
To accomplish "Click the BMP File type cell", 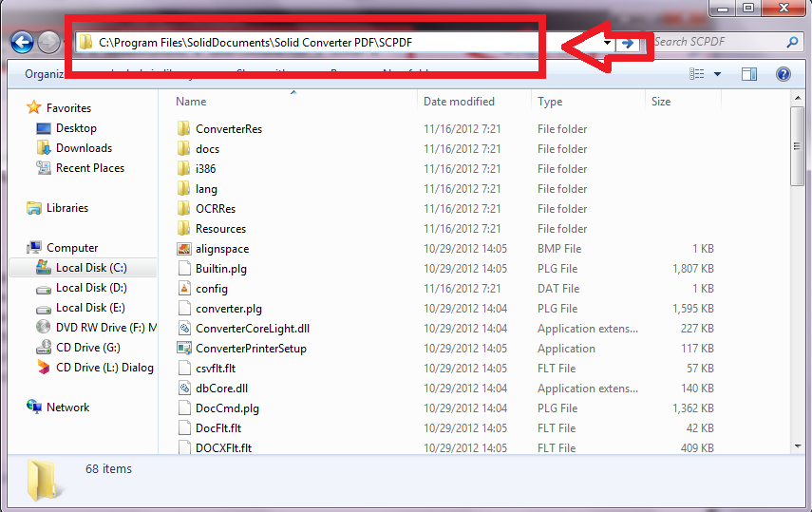I will click(558, 249).
